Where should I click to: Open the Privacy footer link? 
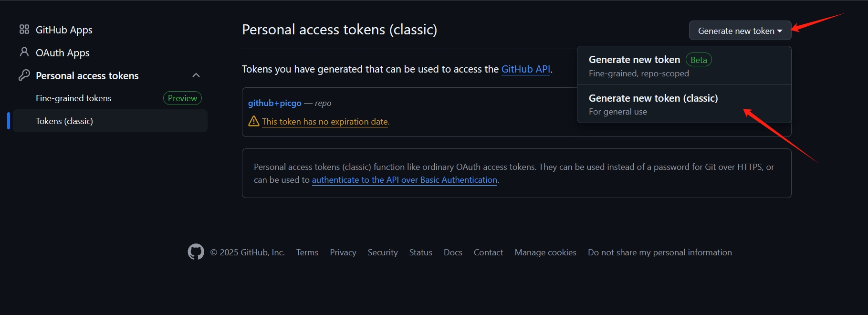tap(343, 252)
